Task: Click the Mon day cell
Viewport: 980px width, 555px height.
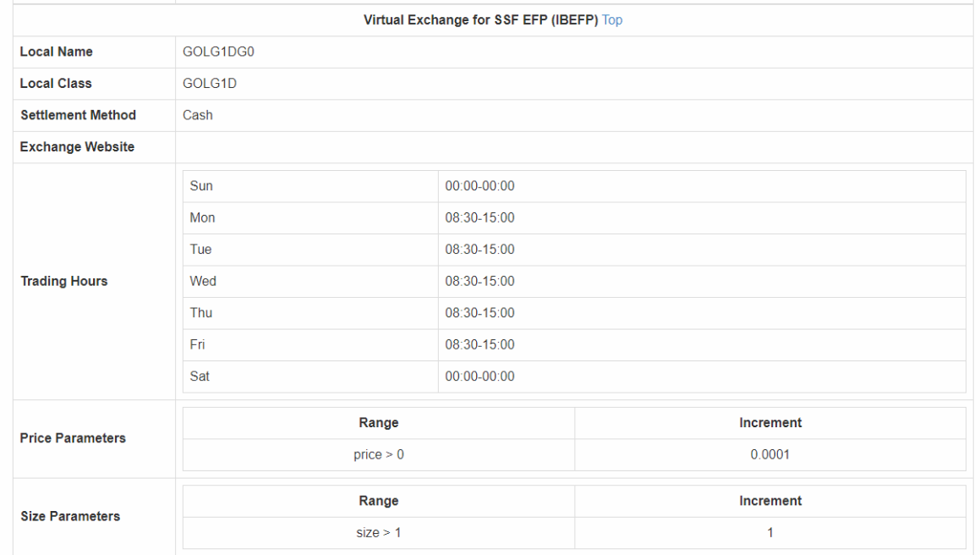Action: coord(203,218)
